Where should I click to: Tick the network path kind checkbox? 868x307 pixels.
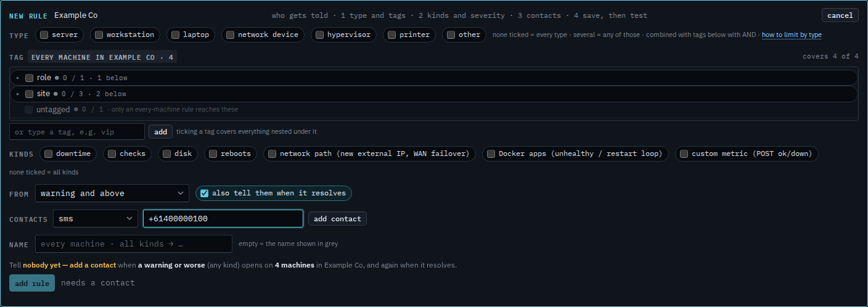click(272, 154)
